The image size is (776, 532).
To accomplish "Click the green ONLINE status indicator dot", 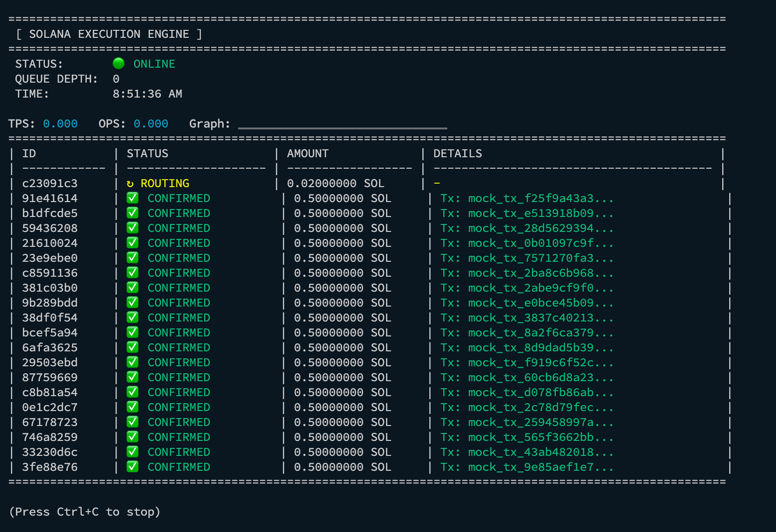I will pyautogui.click(x=119, y=63).
